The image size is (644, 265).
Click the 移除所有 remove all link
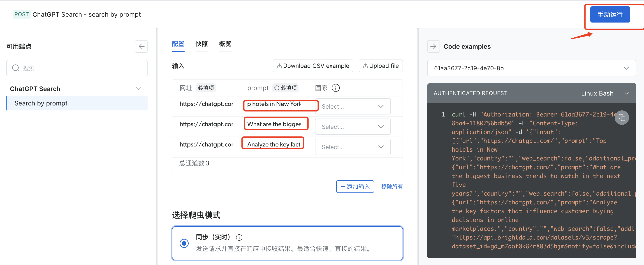391,187
